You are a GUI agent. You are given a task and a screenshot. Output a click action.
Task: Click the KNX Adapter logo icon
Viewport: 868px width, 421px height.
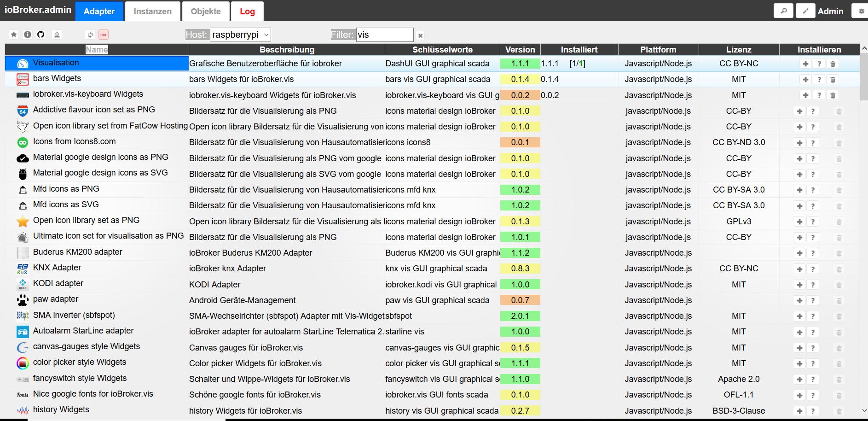[x=23, y=269]
